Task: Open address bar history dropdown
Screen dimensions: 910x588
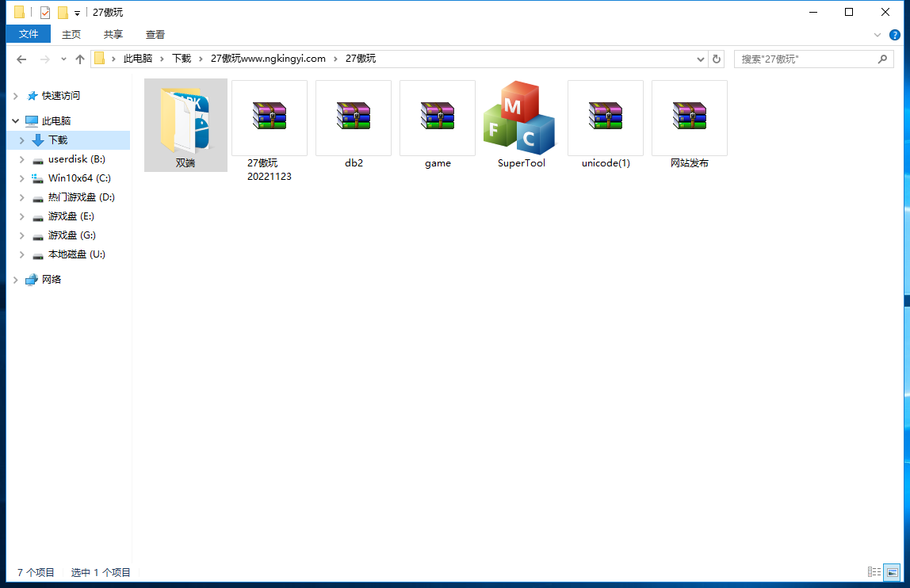Action: click(x=701, y=59)
